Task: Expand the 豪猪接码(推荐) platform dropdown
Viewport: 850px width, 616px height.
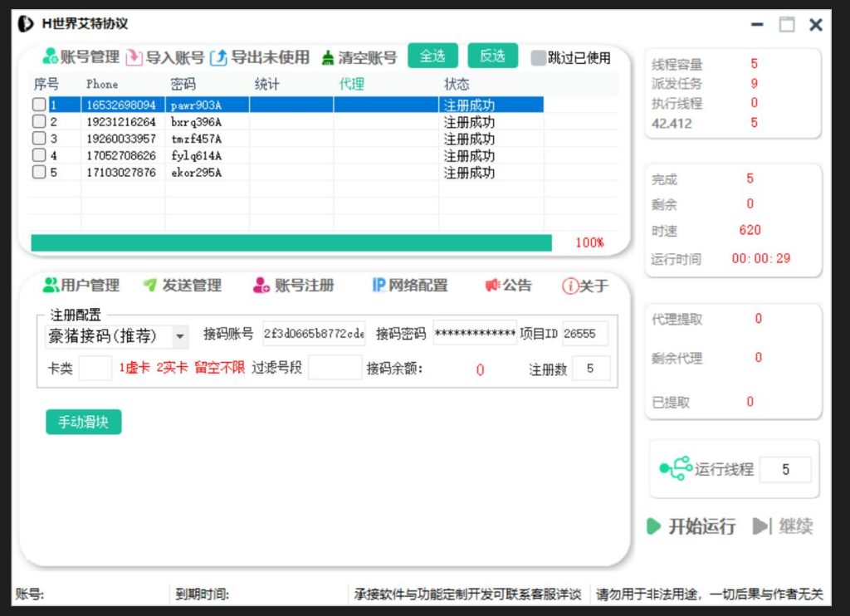Action: point(180,336)
